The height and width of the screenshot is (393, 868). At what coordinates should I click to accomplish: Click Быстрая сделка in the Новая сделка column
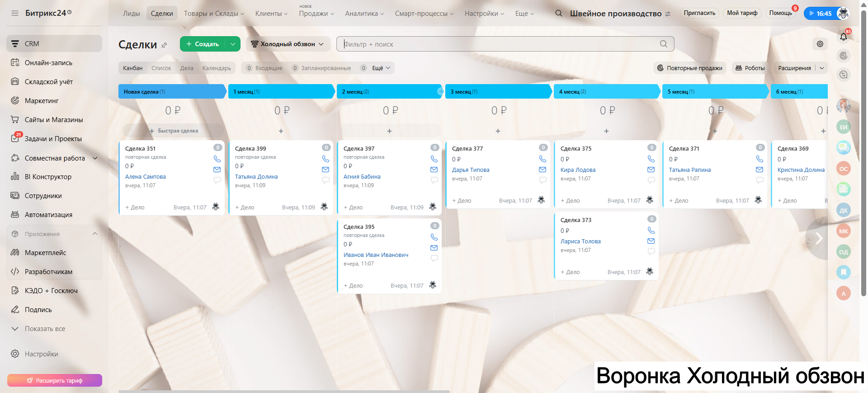[174, 131]
